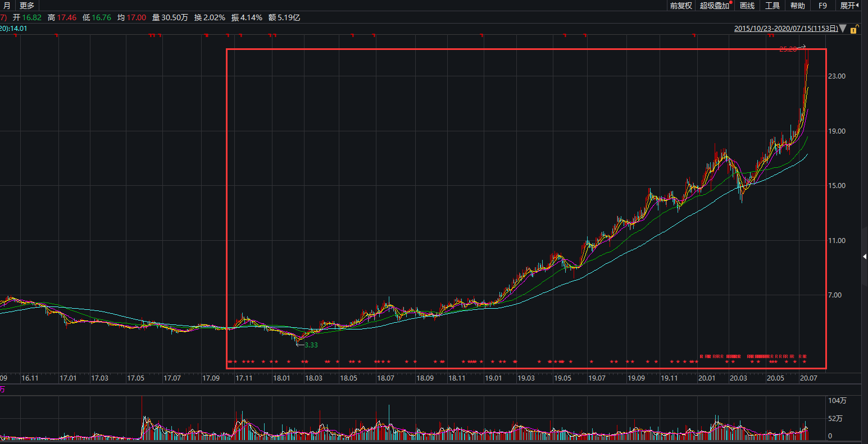Select the 画线 drawing tool menu

coord(747,6)
